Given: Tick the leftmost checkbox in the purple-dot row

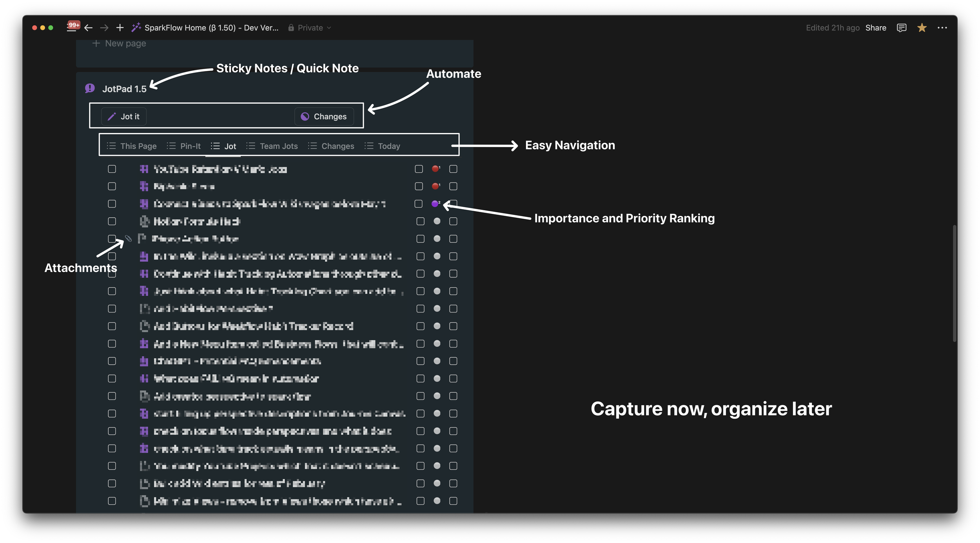Looking at the screenshot, I should (x=112, y=204).
